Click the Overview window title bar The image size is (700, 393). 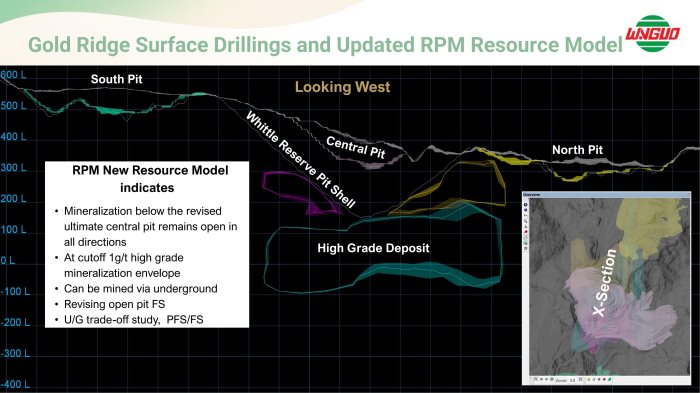tap(606, 195)
